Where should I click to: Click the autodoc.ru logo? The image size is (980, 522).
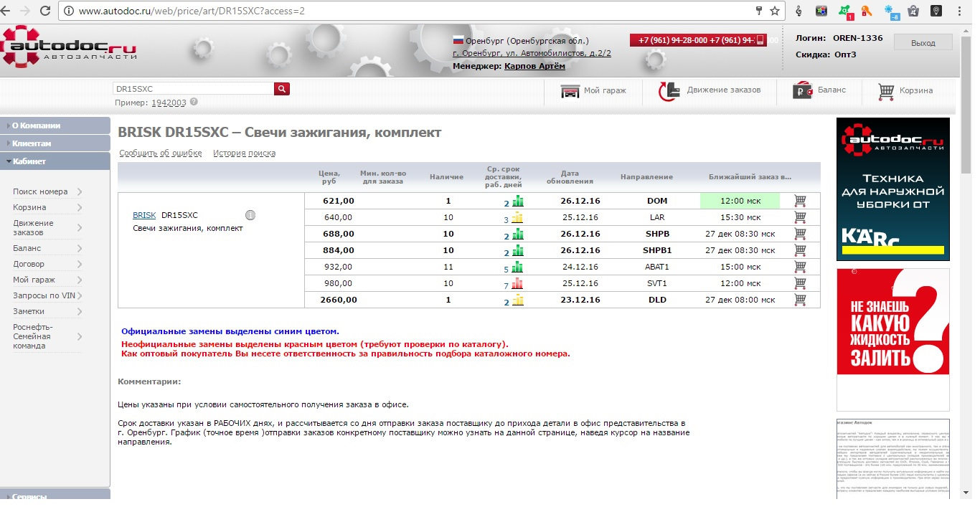[68, 47]
